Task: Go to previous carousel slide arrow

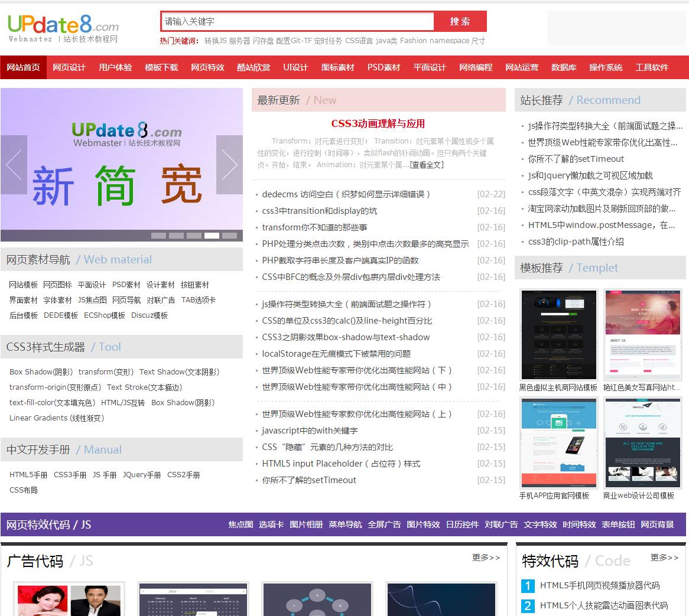Action: [14, 165]
